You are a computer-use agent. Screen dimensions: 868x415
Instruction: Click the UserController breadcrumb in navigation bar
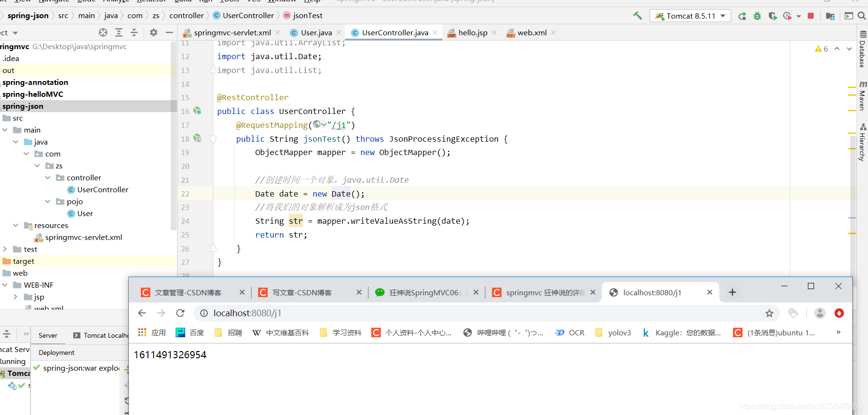(x=244, y=15)
